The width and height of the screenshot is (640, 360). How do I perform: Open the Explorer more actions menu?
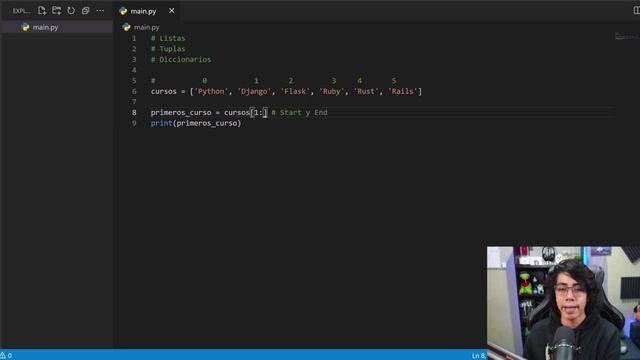(x=100, y=11)
